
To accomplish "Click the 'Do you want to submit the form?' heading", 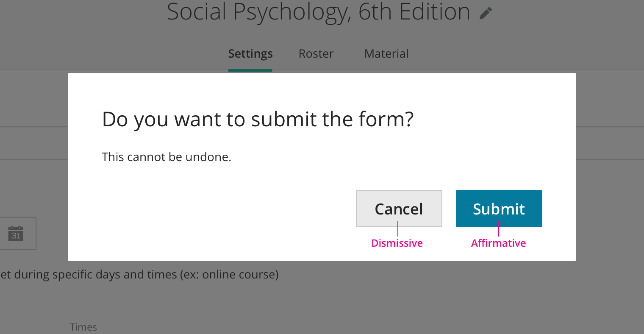I will point(258,120).
